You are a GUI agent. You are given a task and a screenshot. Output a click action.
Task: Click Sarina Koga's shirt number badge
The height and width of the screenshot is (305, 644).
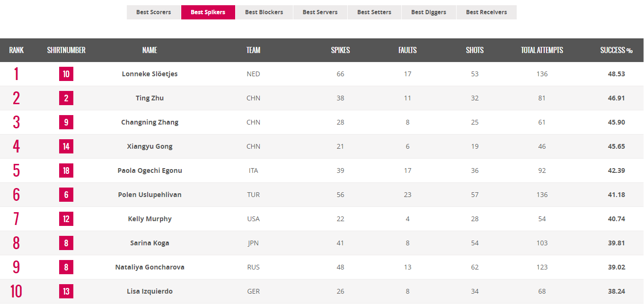coord(66,243)
